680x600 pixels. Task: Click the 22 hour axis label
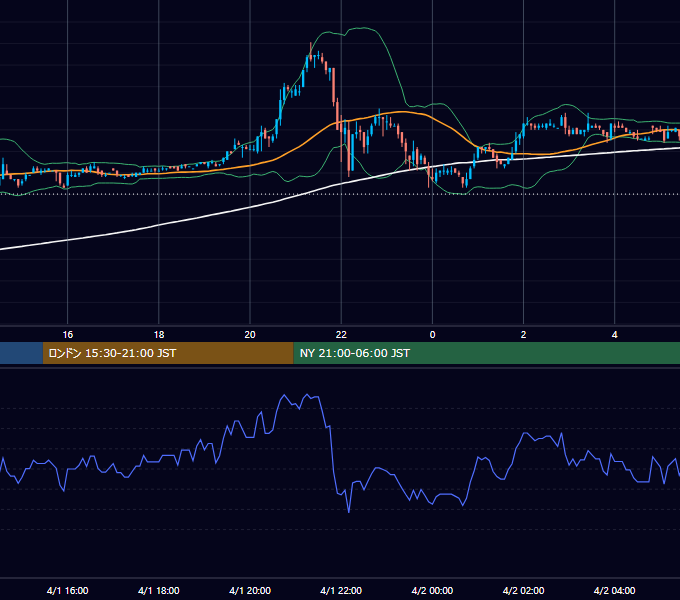(x=341, y=335)
